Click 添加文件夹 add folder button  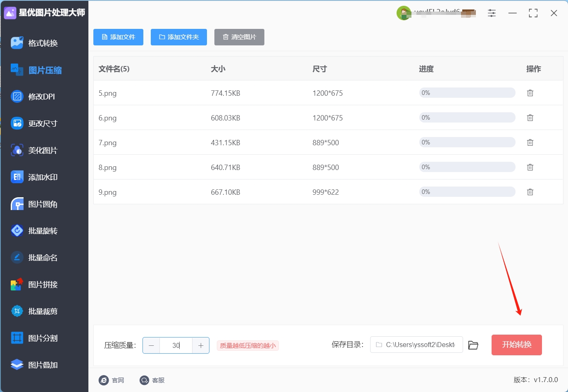pyautogui.click(x=179, y=37)
